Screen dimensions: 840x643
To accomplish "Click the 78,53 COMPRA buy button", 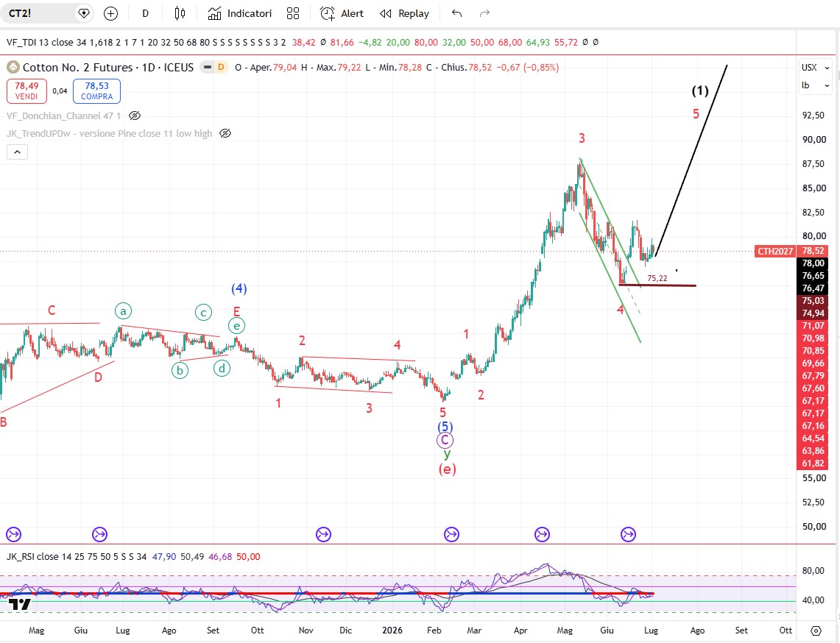I will (x=96, y=91).
